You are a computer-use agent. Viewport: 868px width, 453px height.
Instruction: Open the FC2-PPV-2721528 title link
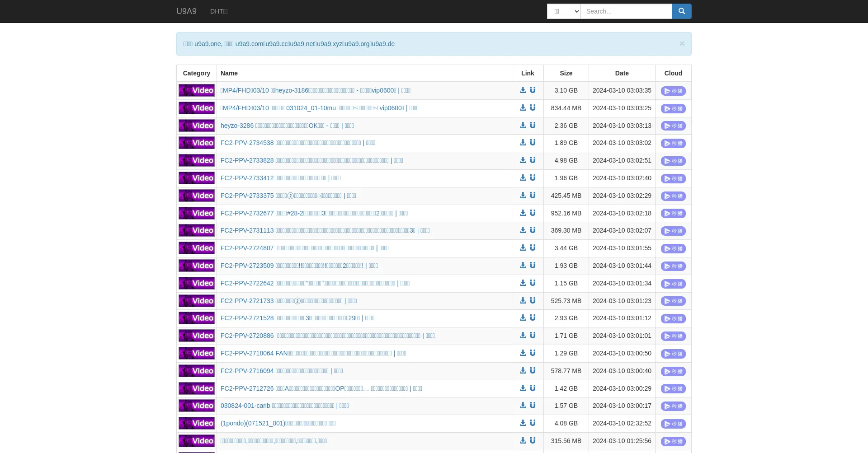pos(297,318)
